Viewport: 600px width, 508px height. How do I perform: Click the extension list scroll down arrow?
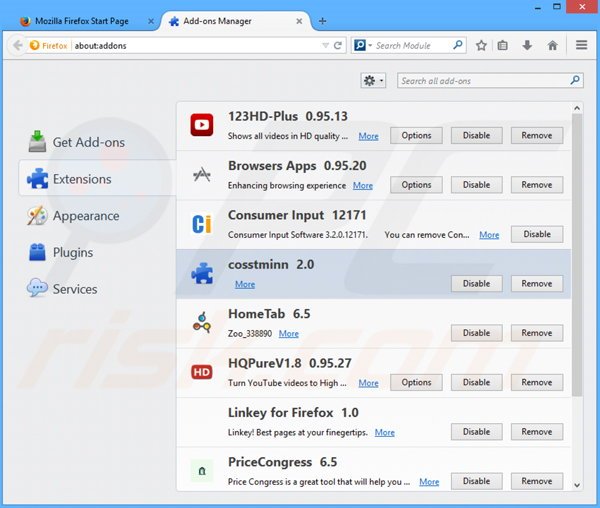click(577, 485)
